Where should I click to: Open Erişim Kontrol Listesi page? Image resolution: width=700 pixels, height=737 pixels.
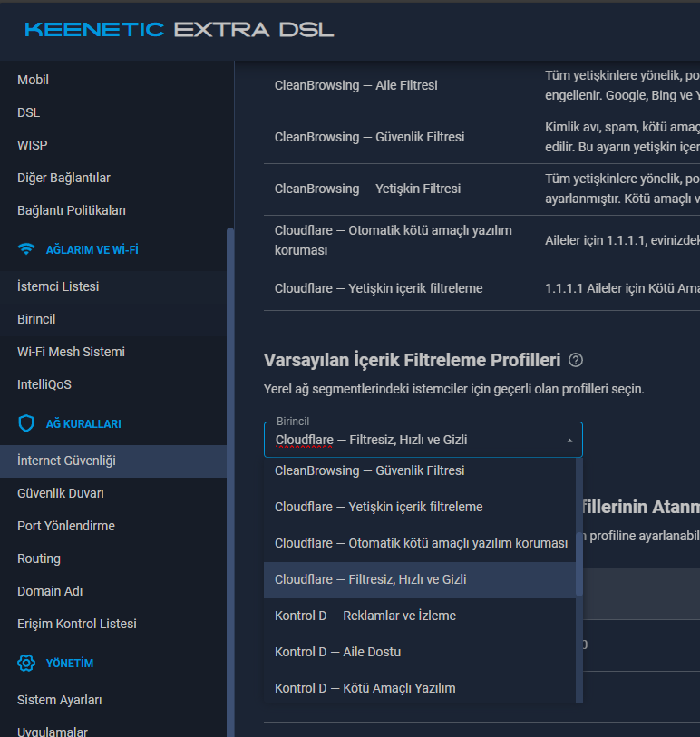pos(113,625)
